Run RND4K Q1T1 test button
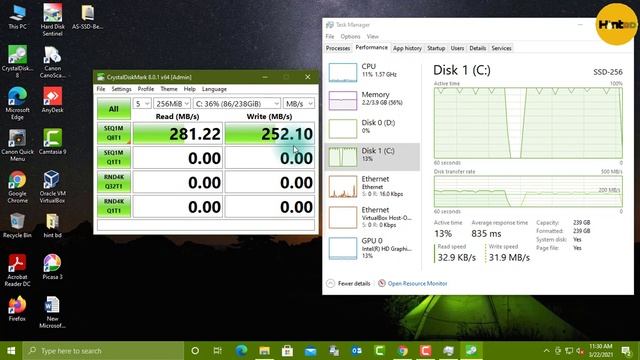This screenshot has height=360, width=640. click(x=114, y=206)
